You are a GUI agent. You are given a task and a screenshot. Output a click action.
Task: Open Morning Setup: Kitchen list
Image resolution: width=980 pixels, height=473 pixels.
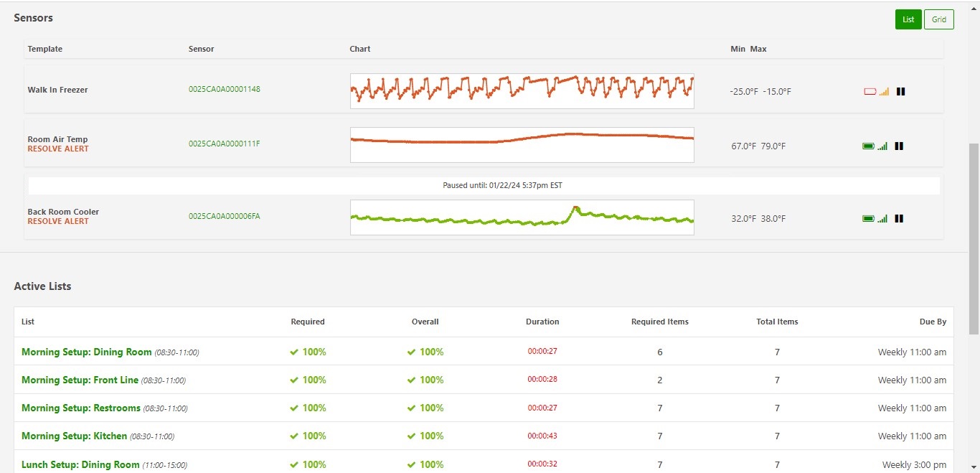click(74, 436)
